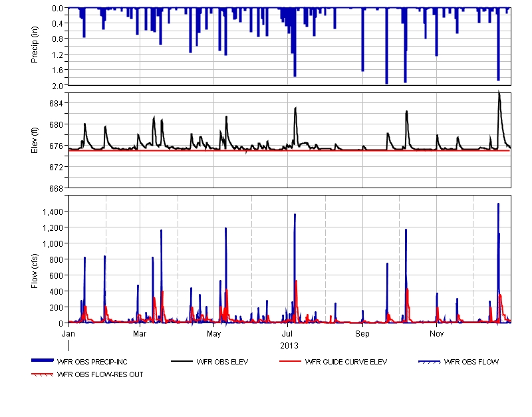Select the red GUIDE CURVE legend line
The image size is (532, 417).
coord(290,361)
